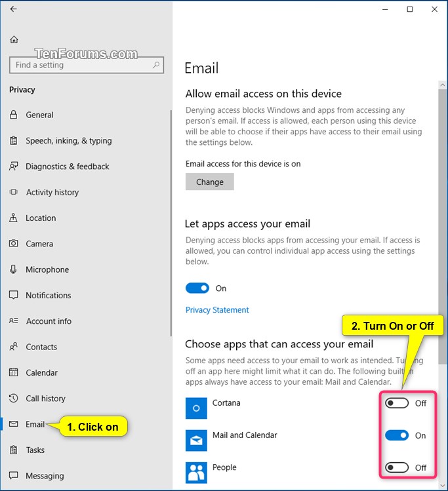448x491 pixels.
Task: Click the Call history clock icon
Action: coord(14,398)
